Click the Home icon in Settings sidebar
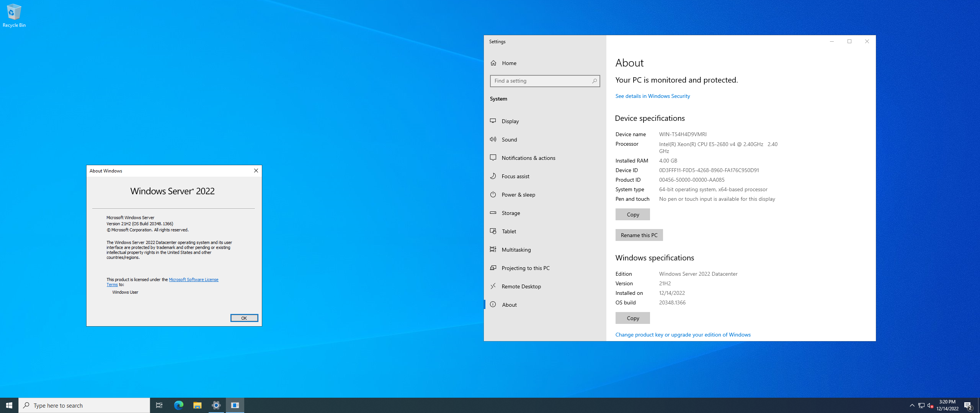 493,63
